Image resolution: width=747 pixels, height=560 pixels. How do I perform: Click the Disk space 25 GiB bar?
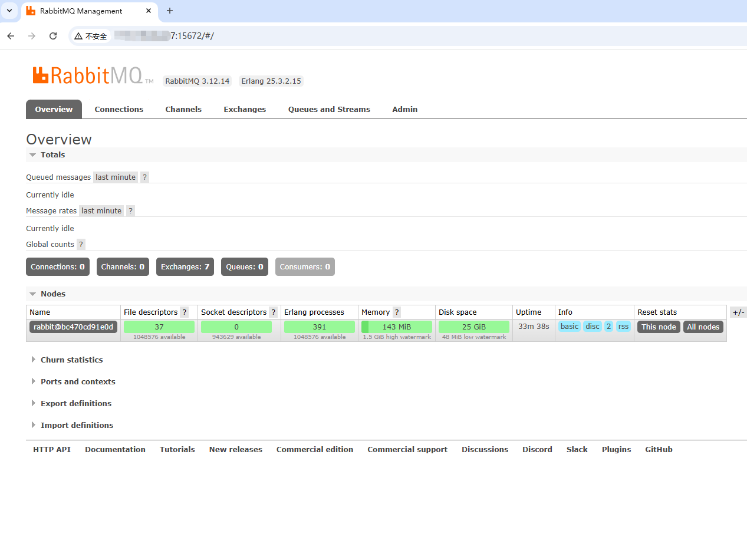point(474,327)
